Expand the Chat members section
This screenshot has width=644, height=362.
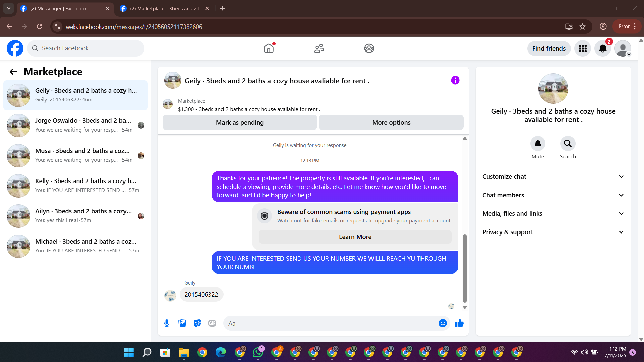(x=553, y=195)
